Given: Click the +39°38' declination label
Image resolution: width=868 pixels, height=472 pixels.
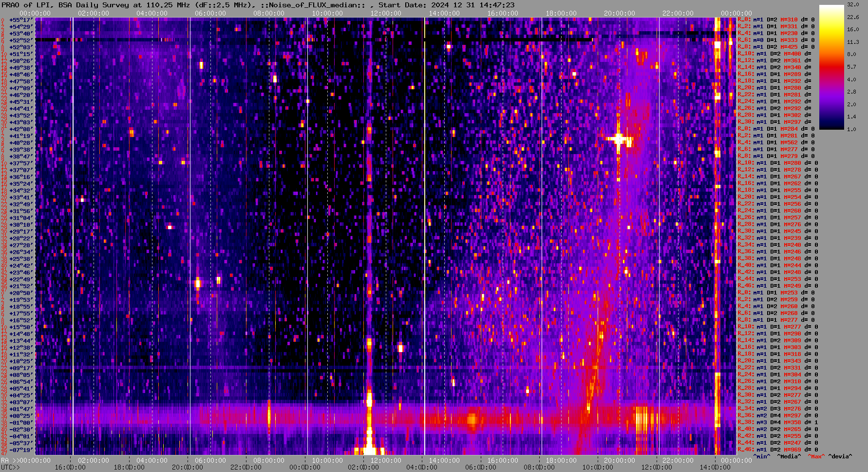Looking at the screenshot, I should pos(20,150).
